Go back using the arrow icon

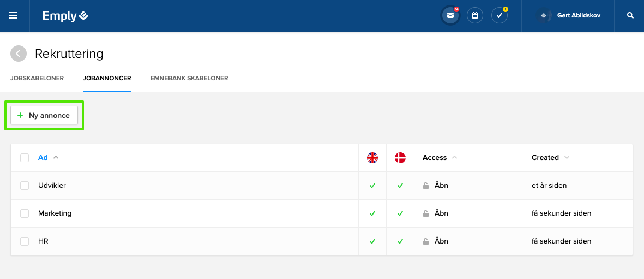[x=19, y=54]
